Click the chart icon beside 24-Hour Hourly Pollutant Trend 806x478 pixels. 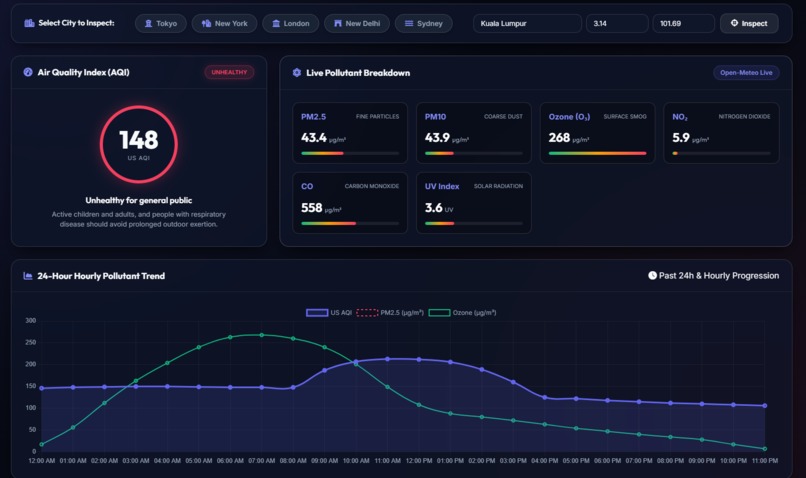[28, 276]
